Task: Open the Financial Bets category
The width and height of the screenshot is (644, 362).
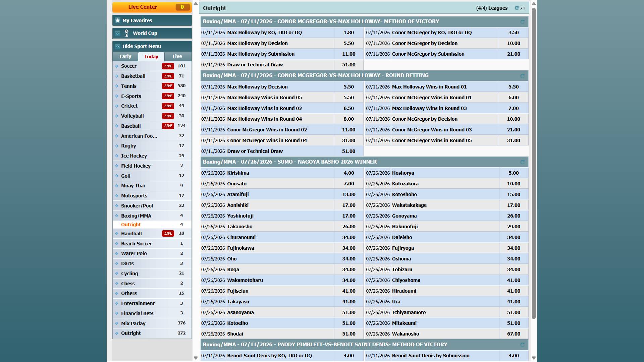Action: pos(152,313)
